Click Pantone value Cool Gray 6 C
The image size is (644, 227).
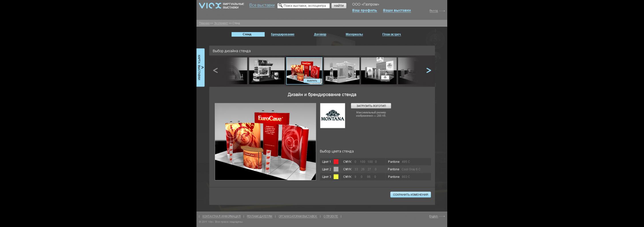(411, 169)
